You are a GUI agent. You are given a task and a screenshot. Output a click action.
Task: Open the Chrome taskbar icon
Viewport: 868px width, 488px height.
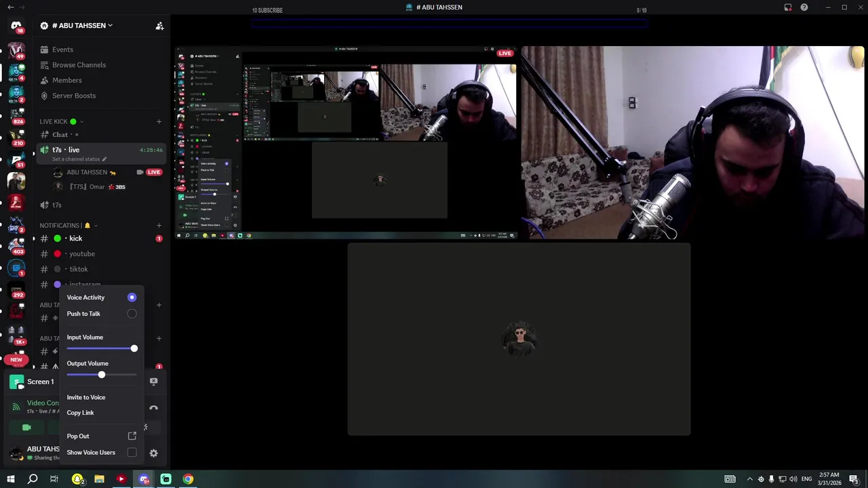(x=188, y=479)
